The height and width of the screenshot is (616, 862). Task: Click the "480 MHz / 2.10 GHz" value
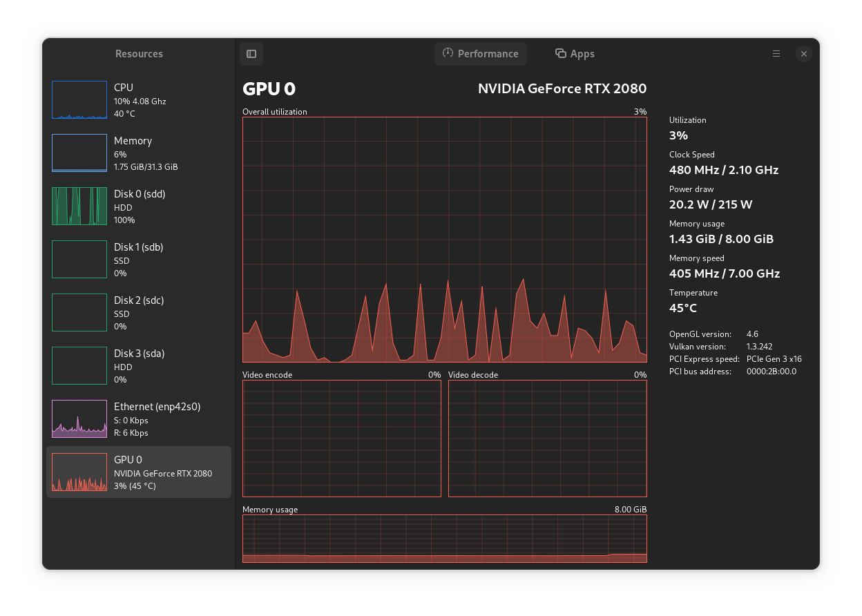[724, 170]
